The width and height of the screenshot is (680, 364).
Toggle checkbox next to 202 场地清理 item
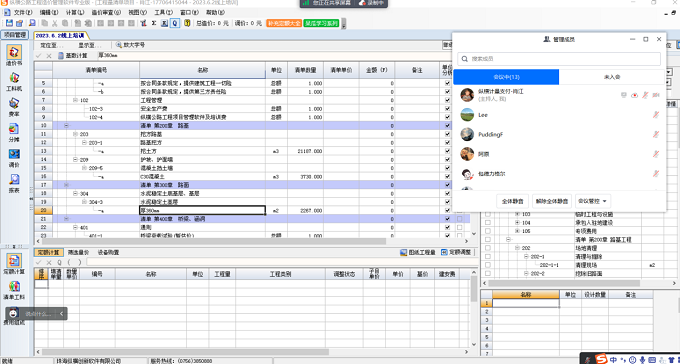pos(488,248)
